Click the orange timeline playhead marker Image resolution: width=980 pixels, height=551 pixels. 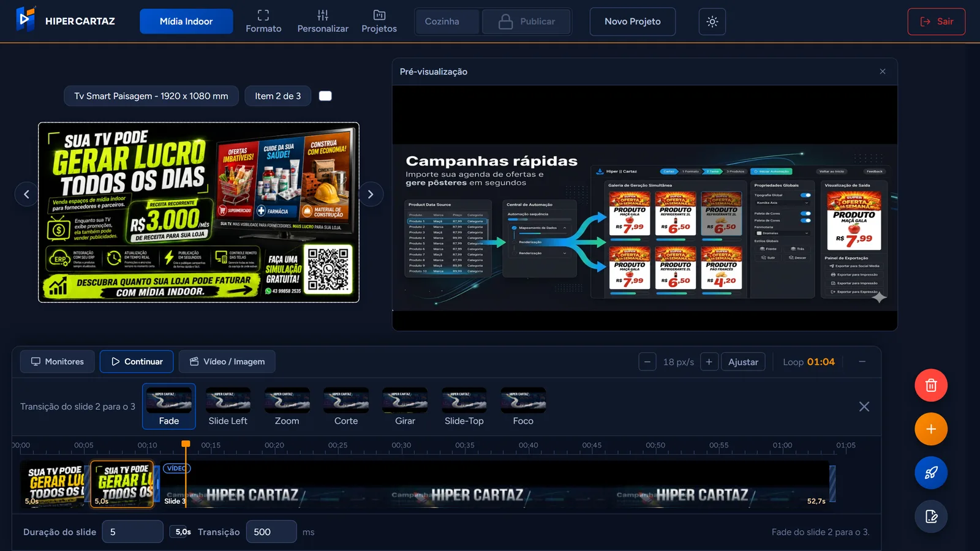[186, 444]
